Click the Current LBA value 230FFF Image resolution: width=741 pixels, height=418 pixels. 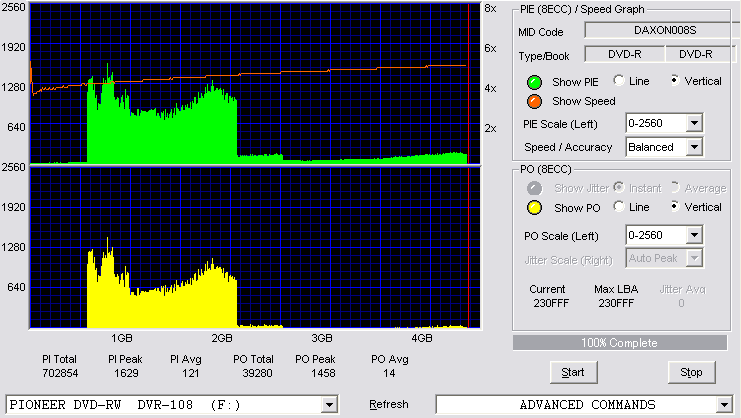click(551, 303)
